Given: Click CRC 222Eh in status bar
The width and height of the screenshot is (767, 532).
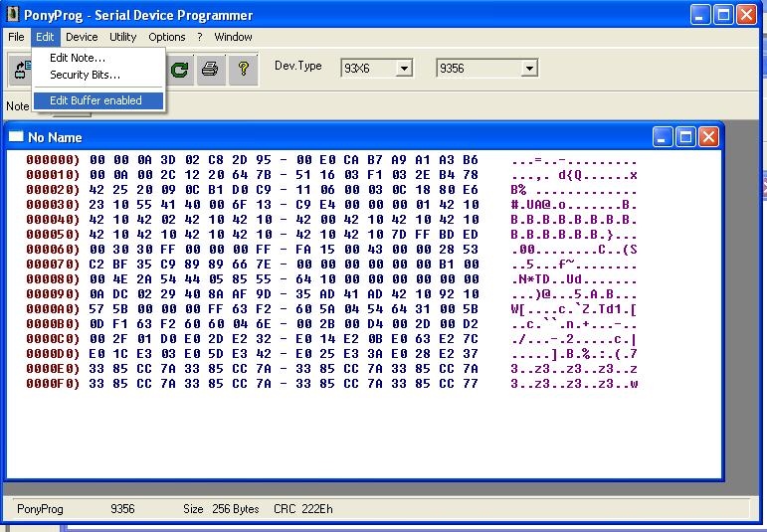Looking at the screenshot, I should 303,509.
